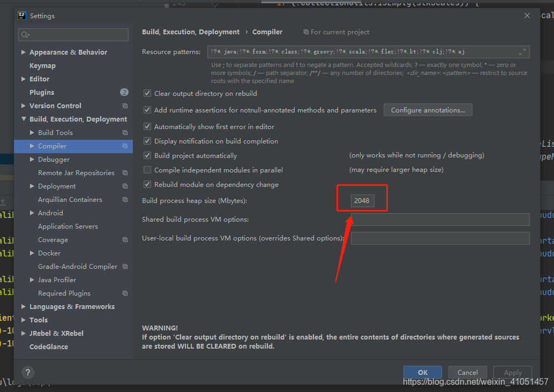
Task: Open help with the question mark icon
Action: tap(28, 372)
